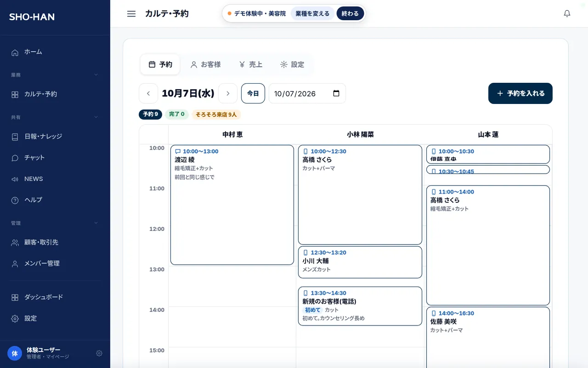Select the 予約 tab
Image resolution: width=588 pixels, height=368 pixels.
[160, 64]
